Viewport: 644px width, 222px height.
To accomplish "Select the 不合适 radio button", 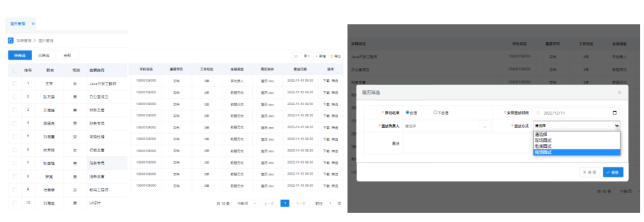I will coord(435,112).
